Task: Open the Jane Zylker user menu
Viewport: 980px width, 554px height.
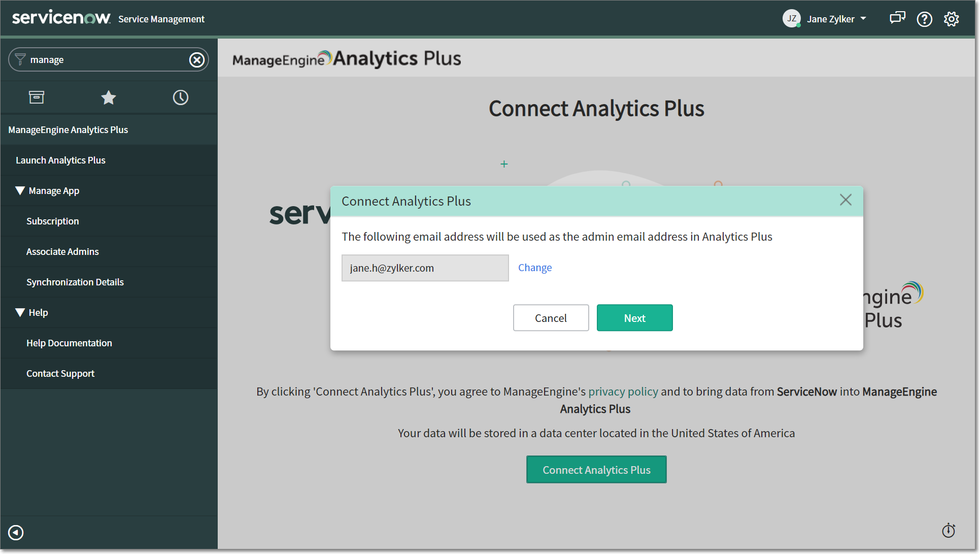Action: [x=830, y=19]
